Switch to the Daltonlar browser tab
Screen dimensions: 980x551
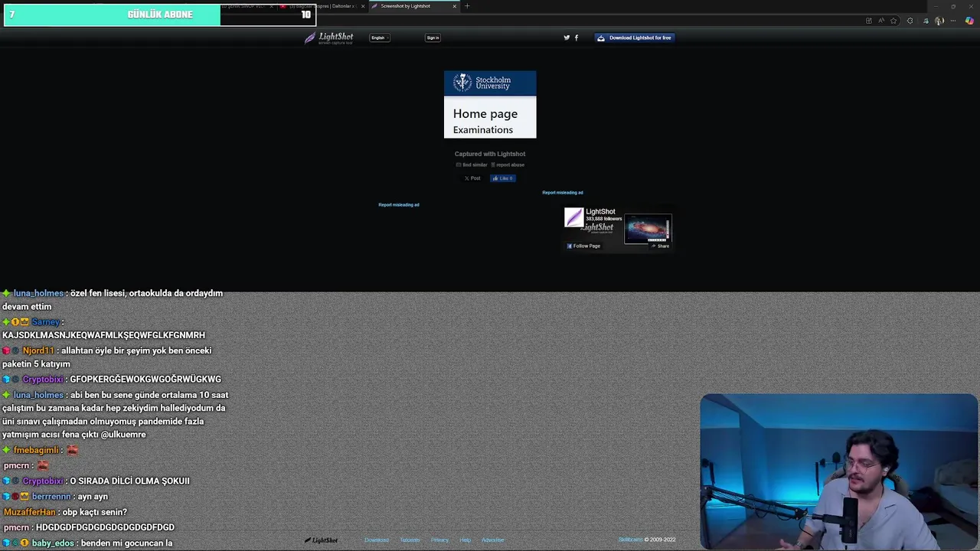[x=322, y=6]
